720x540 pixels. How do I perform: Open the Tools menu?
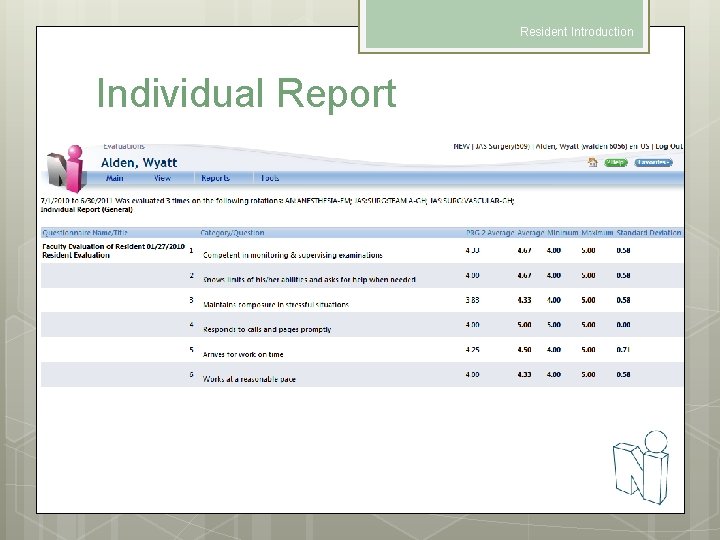pos(270,178)
